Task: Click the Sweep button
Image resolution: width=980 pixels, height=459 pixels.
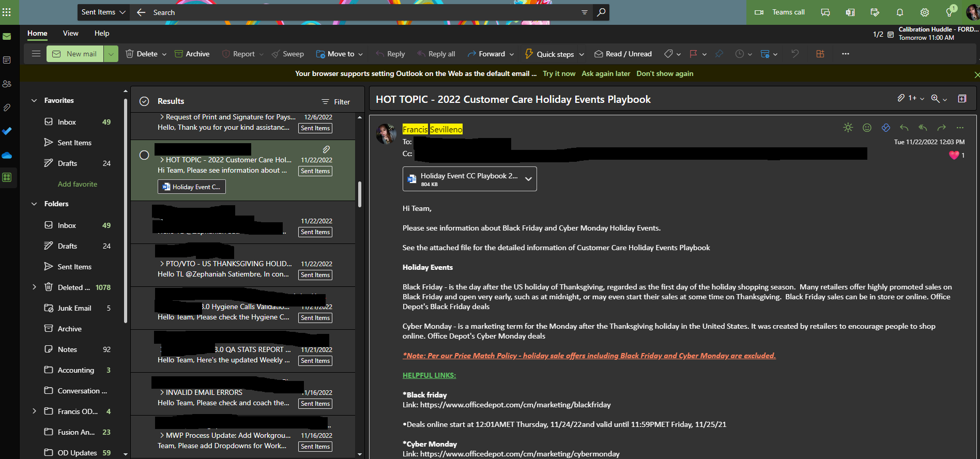Action: tap(288, 54)
